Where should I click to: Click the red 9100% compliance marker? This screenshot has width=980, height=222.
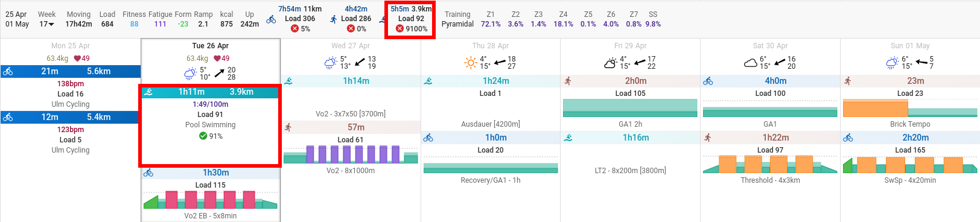(x=399, y=28)
